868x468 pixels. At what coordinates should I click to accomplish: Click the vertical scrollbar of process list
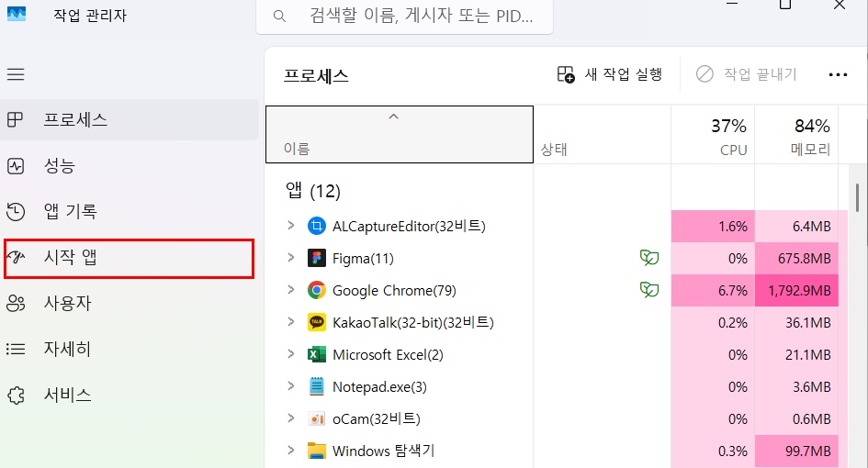tap(857, 197)
